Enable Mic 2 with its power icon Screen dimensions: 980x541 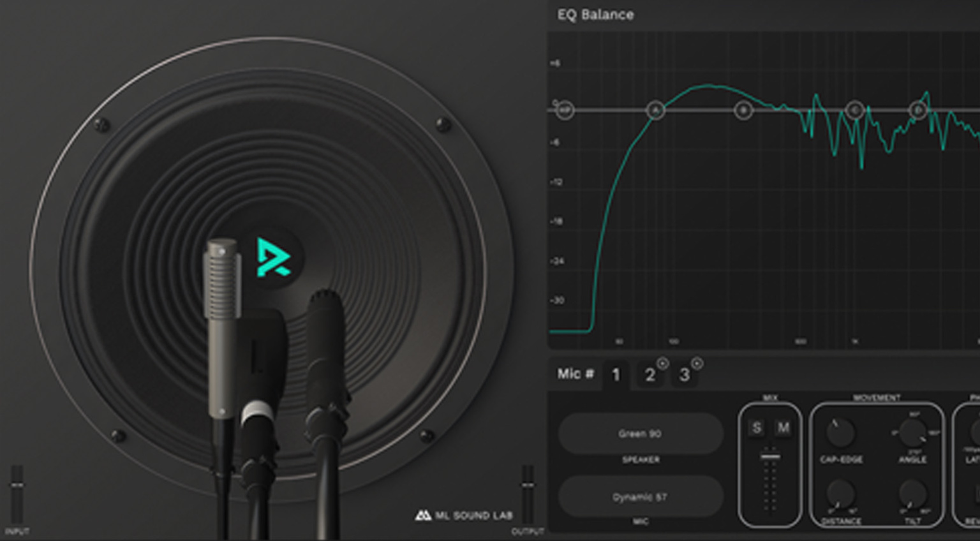[x=663, y=364]
